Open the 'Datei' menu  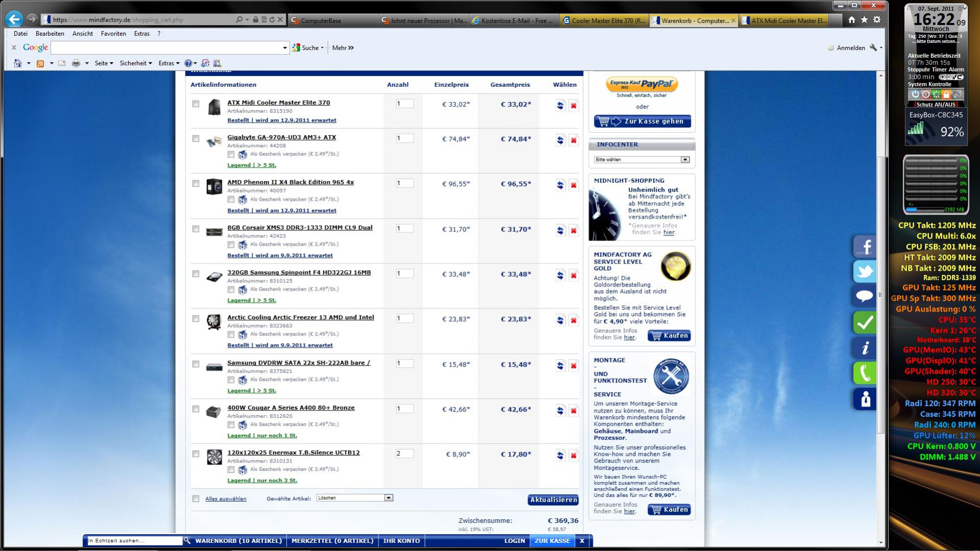coord(20,34)
